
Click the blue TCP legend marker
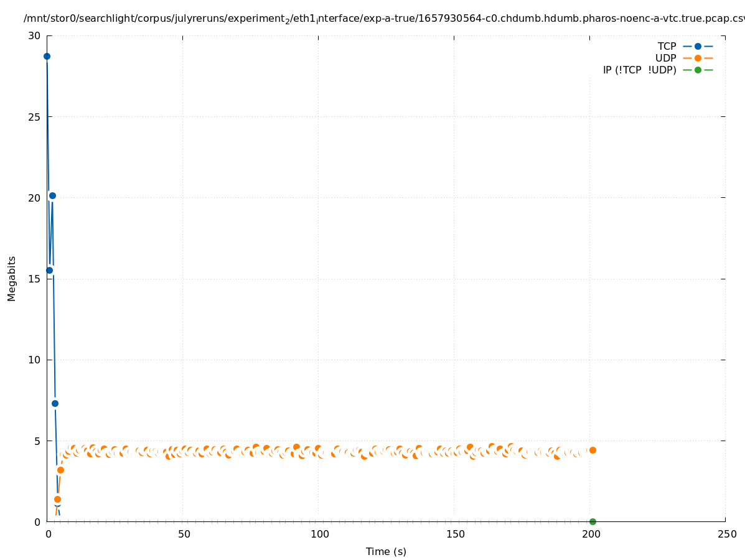point(698,46)
